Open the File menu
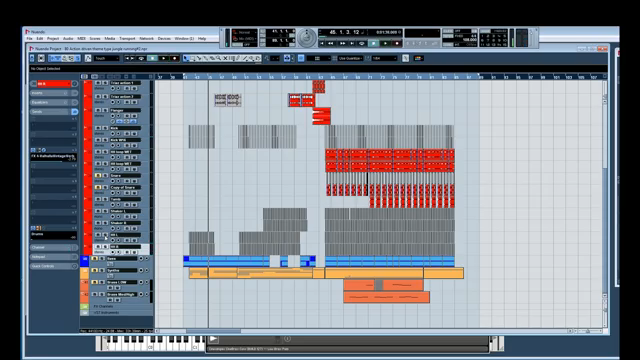 pyautogui.click(x=29, y=39)
